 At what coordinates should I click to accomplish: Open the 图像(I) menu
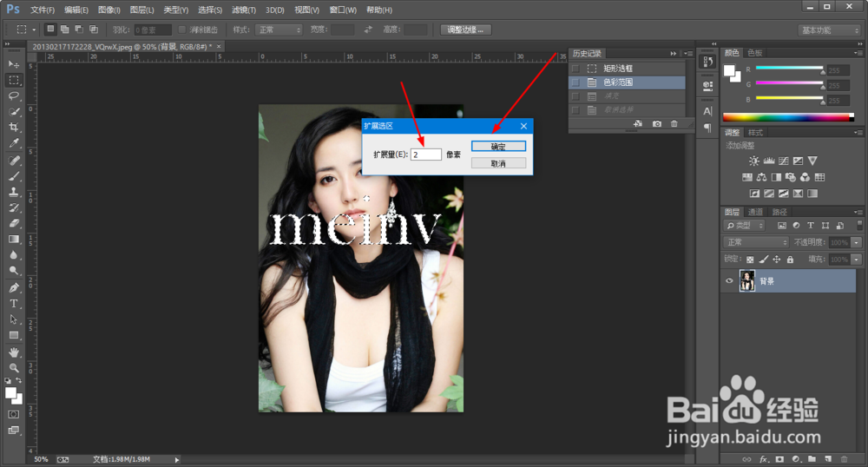pyautogui.click(x=109, y=10)
